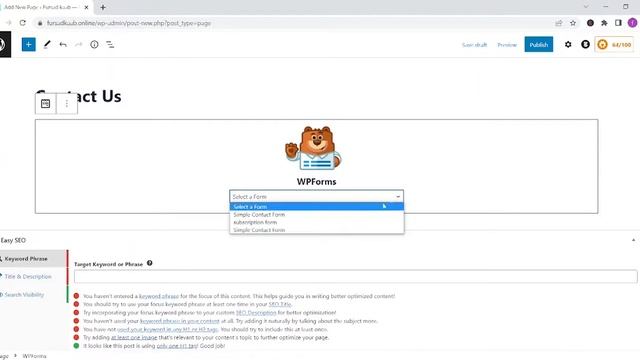Image resolution: width=640 pixels, height=360 pixels.
Task: Undo the last editor change
Action: 63,44
